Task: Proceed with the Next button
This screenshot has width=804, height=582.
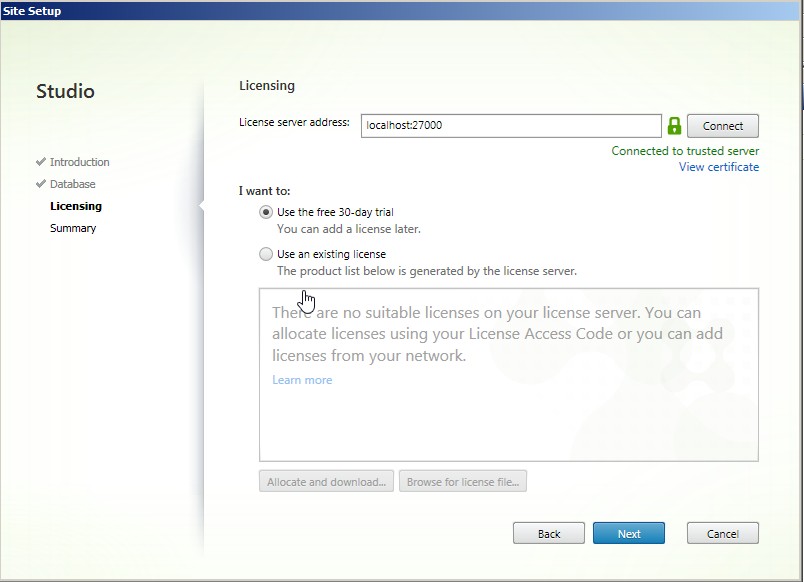Action: tap(628, 533)
